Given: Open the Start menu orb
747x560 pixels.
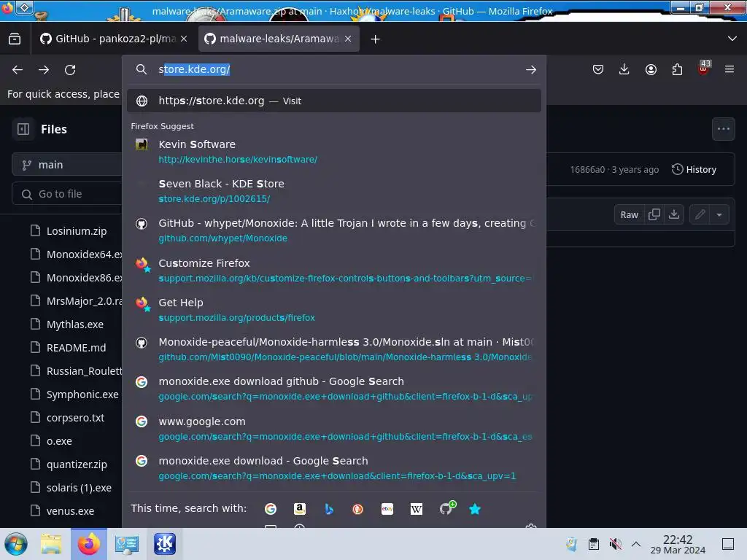Looking at the screenshot, I should (16, 544).
